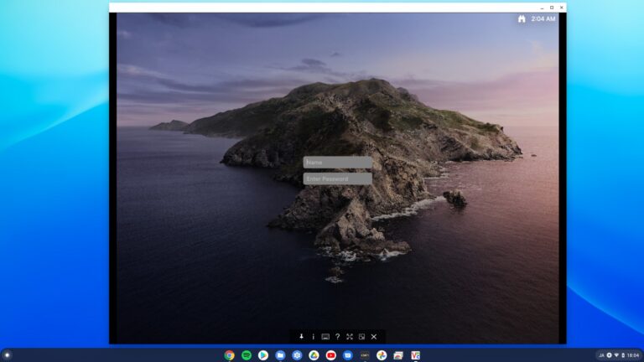644x362 pixels.
Task: Pin the VNC viewer toolbar
Action: click(302, 337)
